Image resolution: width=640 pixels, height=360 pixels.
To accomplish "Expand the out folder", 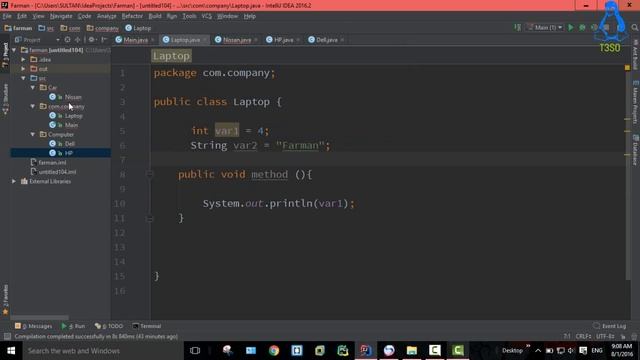I will coord(24,69).
